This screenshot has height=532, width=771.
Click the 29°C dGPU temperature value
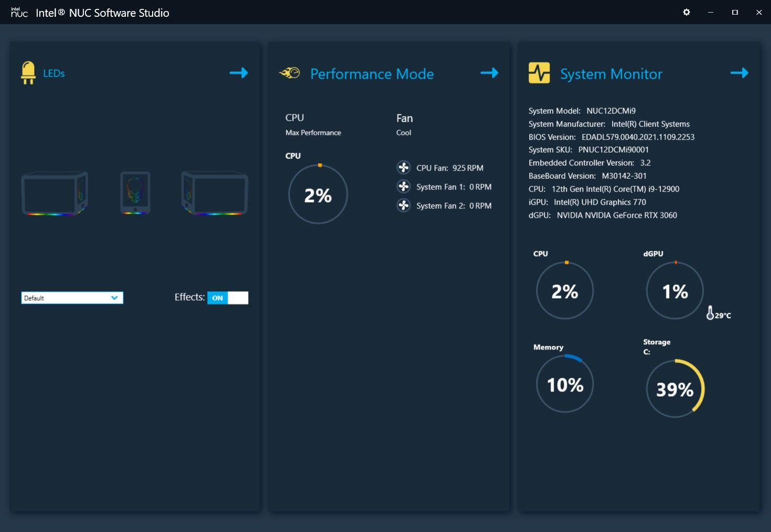[723, 315]
